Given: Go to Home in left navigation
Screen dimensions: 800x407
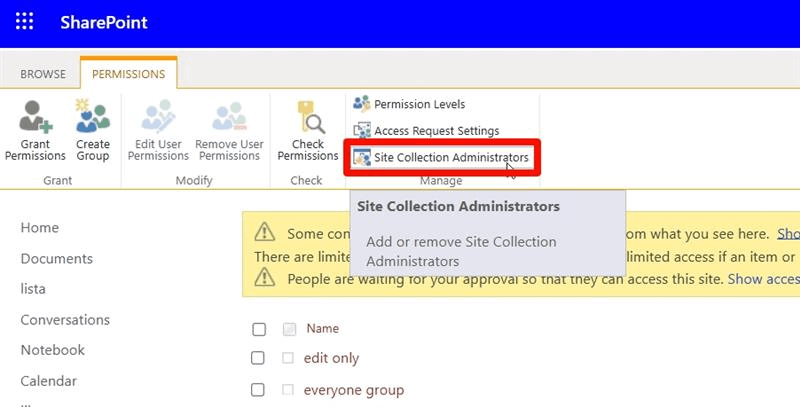Looking at the screenshot, I should tap(40, 227).
